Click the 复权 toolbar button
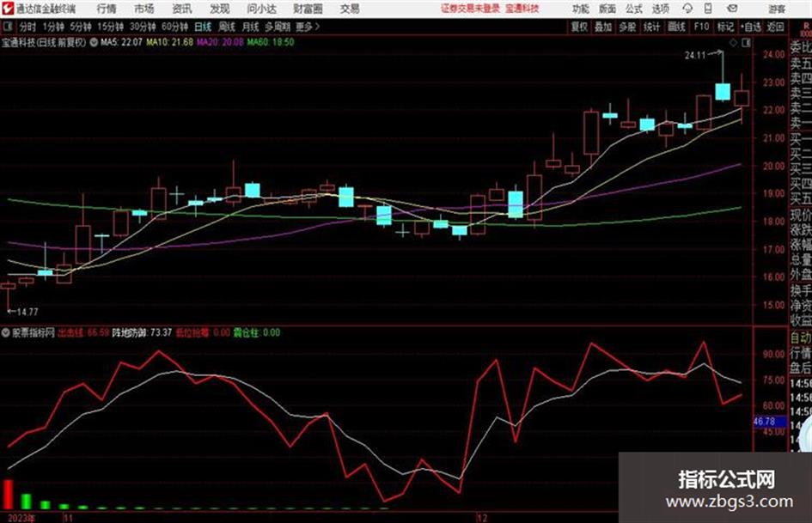 (579, 27)
